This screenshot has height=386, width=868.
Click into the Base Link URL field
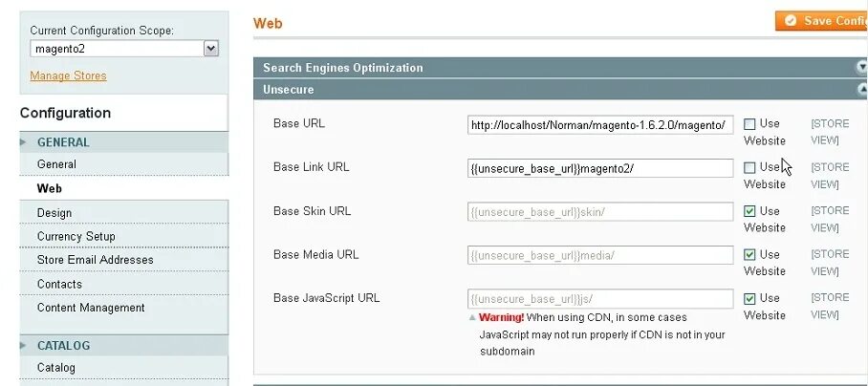point(600,168)
